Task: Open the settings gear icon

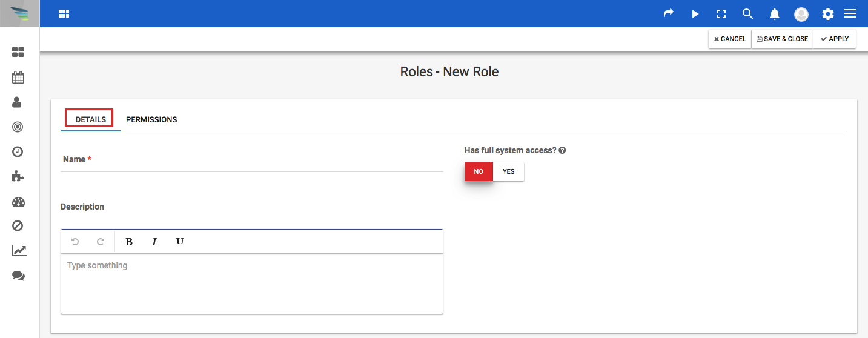Action: tap(827, 14)
